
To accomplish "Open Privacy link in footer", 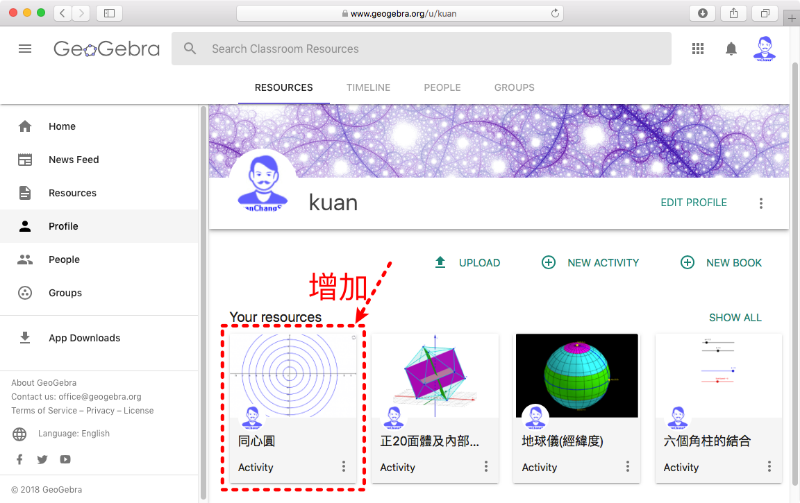I will click(x=101, y=411).
